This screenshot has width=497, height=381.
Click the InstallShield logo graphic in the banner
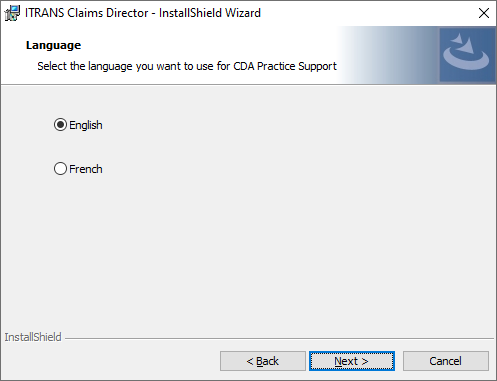tap(467, 55)
